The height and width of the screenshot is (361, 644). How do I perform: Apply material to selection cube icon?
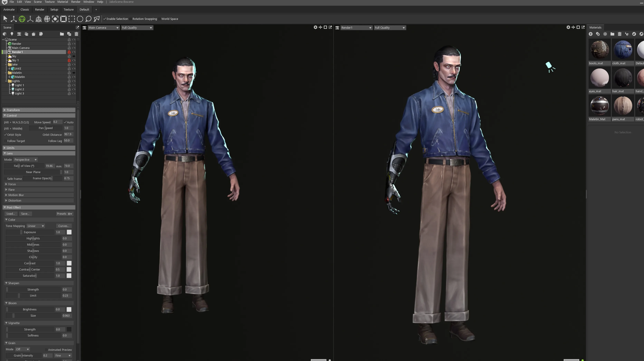tap(627, 34)
